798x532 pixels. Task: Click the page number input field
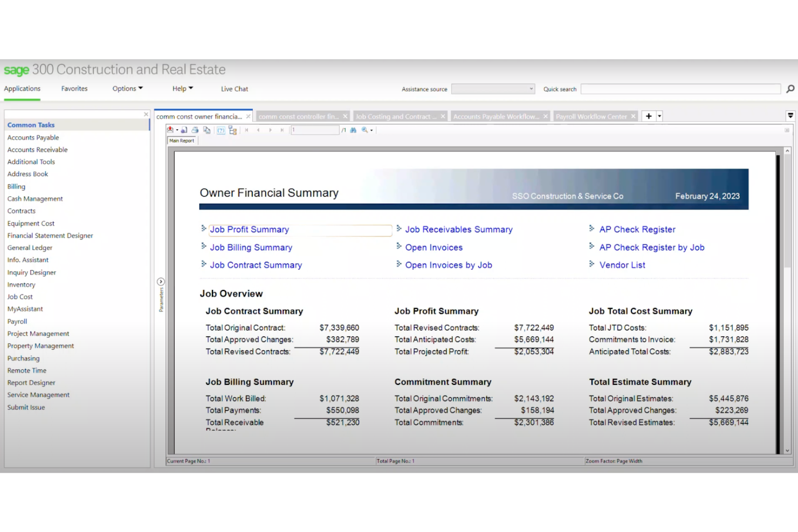pos(315,130)
